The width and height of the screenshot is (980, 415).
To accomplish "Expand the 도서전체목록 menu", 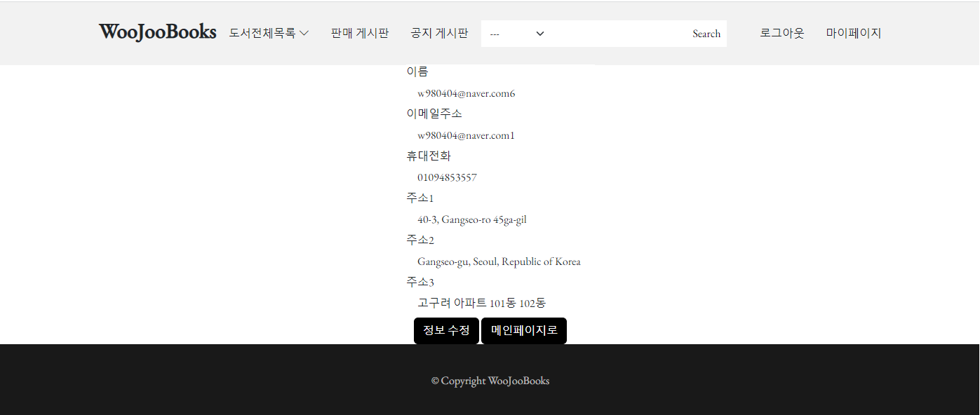I will coord(269,33).
